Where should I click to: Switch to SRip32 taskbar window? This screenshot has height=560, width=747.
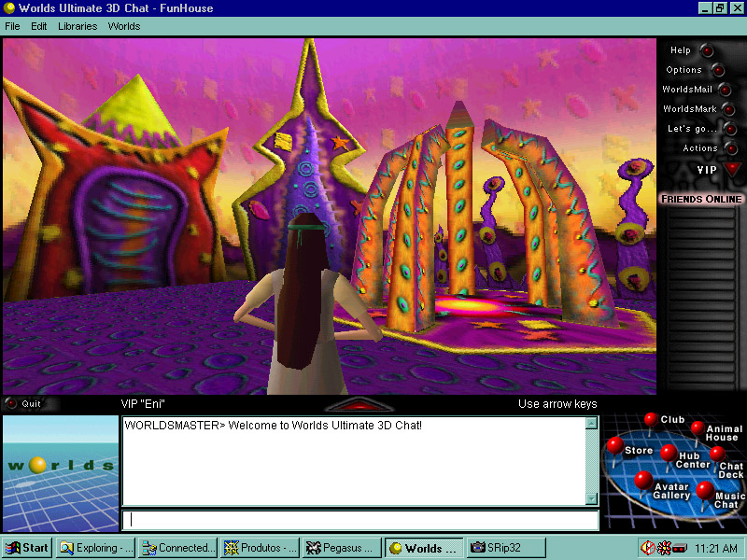point(506,548)
